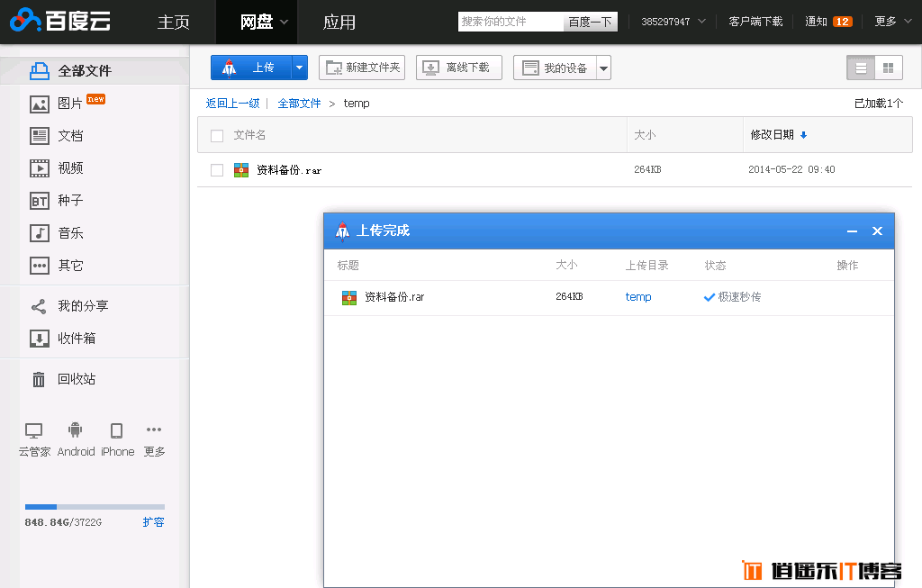The image size is (922, 588).
Task: Click the 我的设备 button
Action: click(555, 68)
